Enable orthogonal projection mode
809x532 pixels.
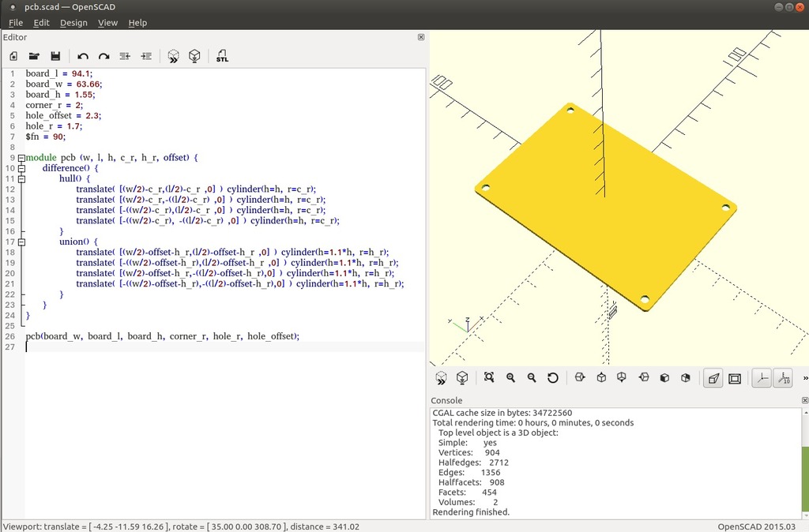tap(735, 378)
